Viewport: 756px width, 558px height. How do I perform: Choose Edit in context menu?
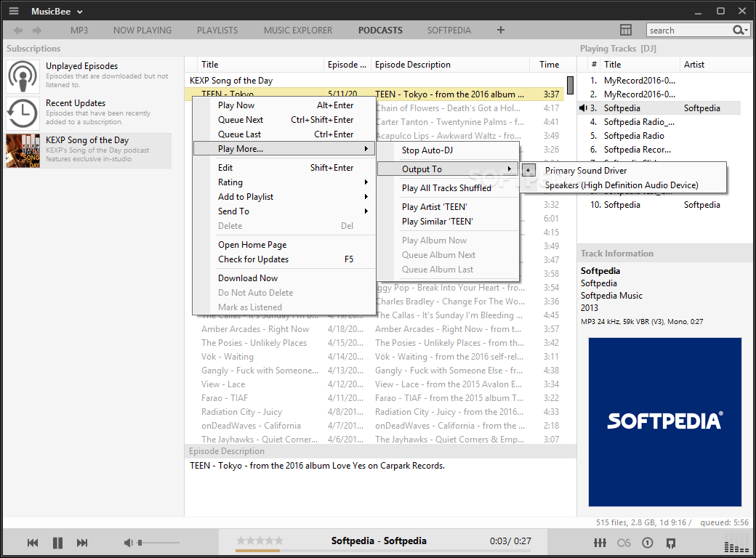(284, 168)
